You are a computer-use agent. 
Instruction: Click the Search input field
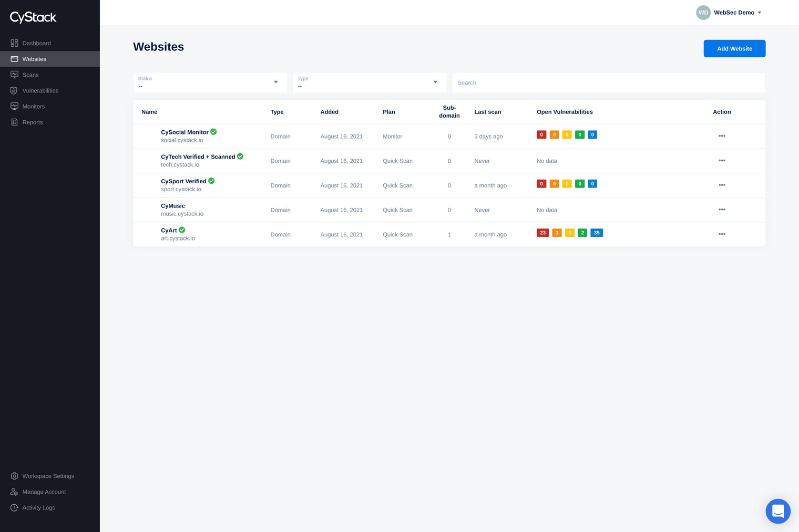point(609,82)
